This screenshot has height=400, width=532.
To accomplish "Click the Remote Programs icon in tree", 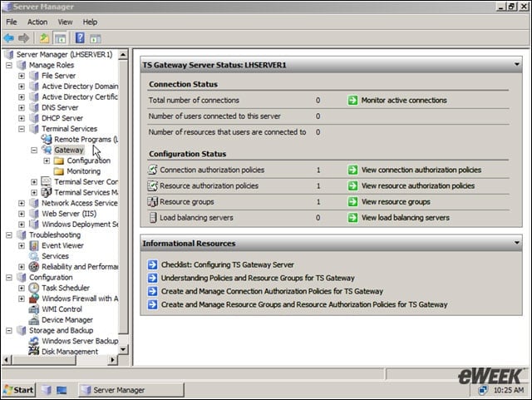I will pyautogui.click(x=47, y=139).
